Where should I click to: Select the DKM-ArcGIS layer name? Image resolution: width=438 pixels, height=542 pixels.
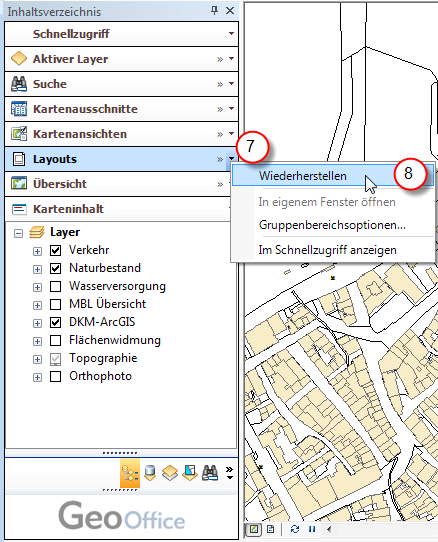point(102,322)
